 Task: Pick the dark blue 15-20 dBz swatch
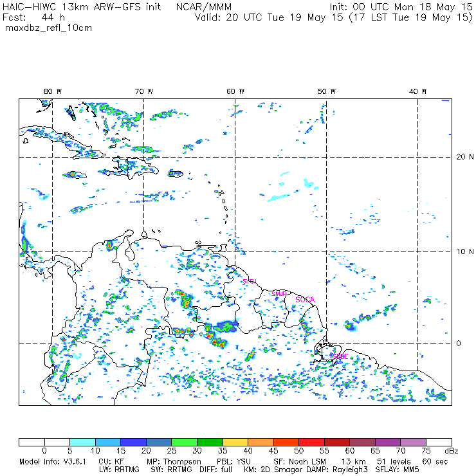pos(134,442)
